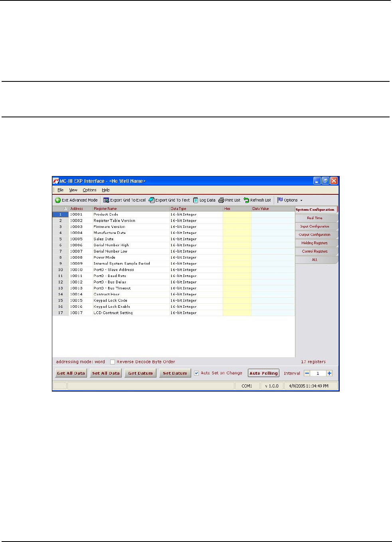
Task: Select the Port0 - Baud Rate row
Action: pyautogui.click(x=174, y=276)
